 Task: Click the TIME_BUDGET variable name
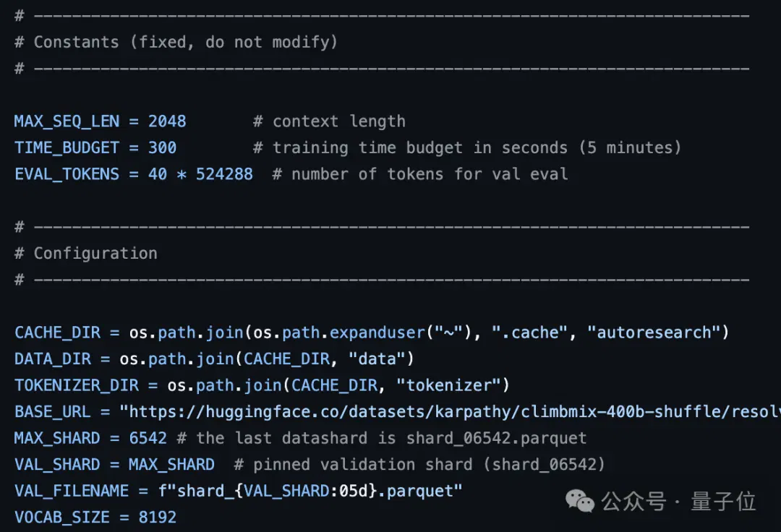pyautogui.click(x=67, y=147)
